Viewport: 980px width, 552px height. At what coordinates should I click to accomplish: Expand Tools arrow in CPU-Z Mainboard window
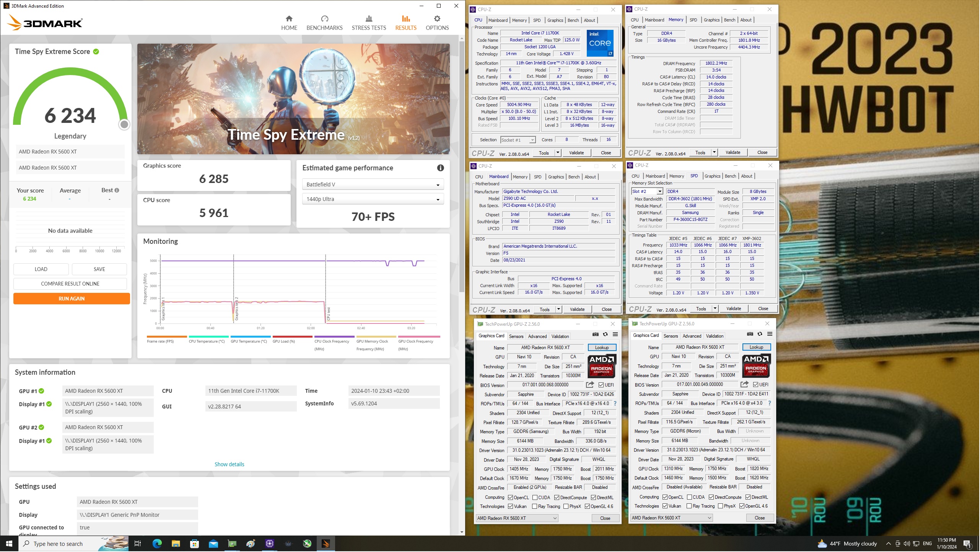[x=559, y=310]
